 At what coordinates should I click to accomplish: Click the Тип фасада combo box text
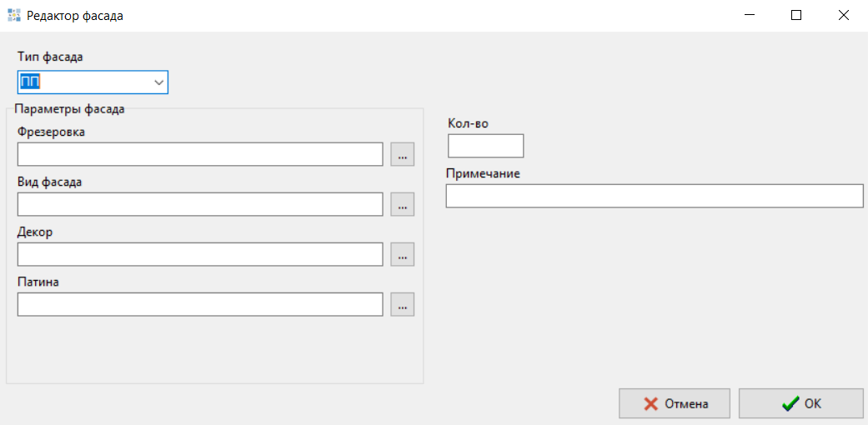pyautogui.click(x=83, y=82)
